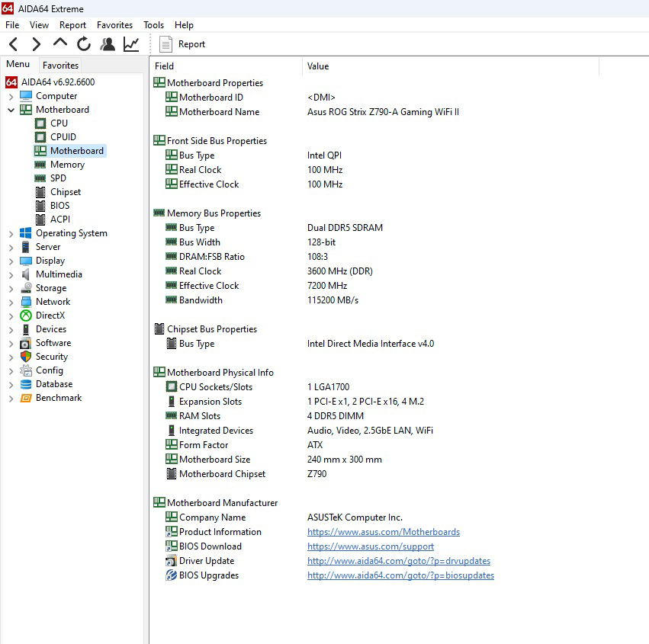Expand the Computer tree node
This screenshot has width=649, height=644.
11,97
